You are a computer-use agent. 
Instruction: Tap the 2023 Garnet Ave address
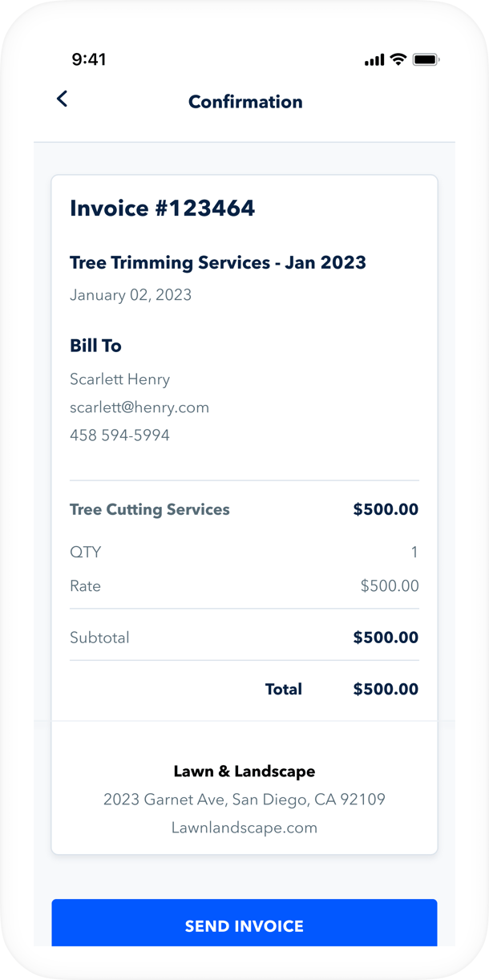pyautogui.click(x=244, y=800)
